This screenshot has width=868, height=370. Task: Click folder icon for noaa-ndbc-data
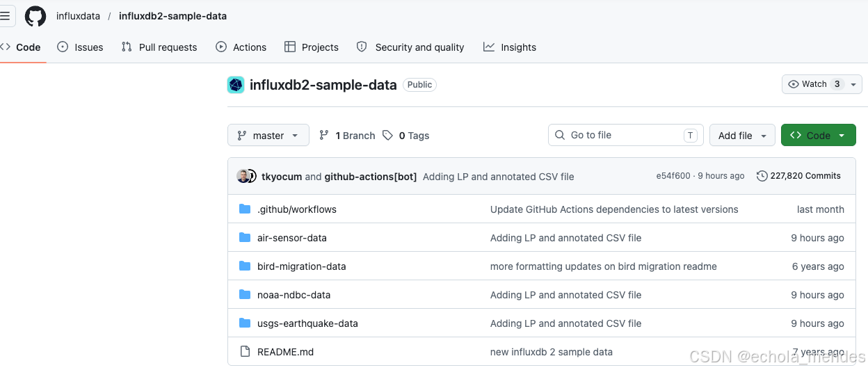pyautogui.click(x=245, y=295)
